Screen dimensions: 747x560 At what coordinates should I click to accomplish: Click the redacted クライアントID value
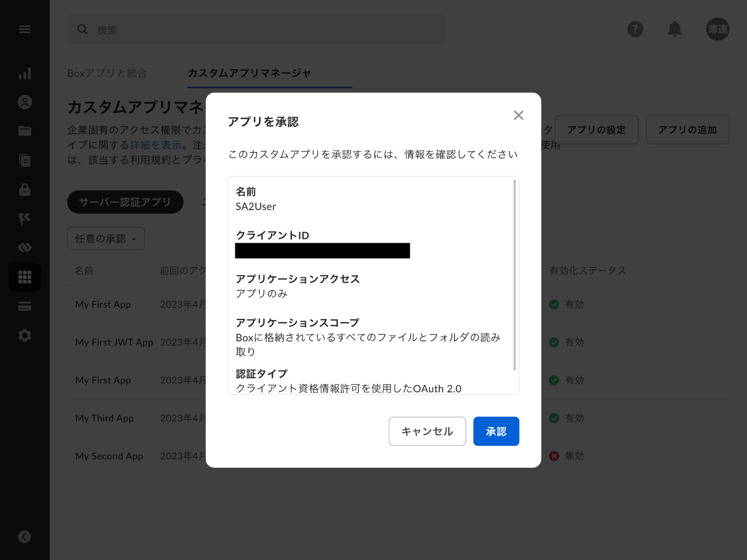[322, 251]
